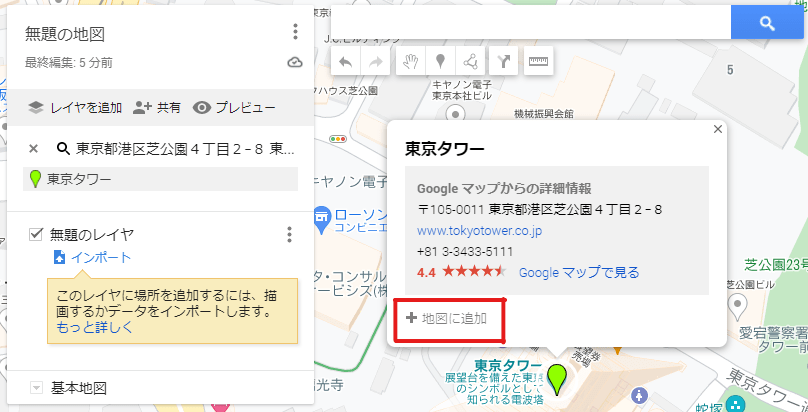Open the 共有 share option
Image resolution: width=808 pixels, height=412 pixels.
click(157, 108)
